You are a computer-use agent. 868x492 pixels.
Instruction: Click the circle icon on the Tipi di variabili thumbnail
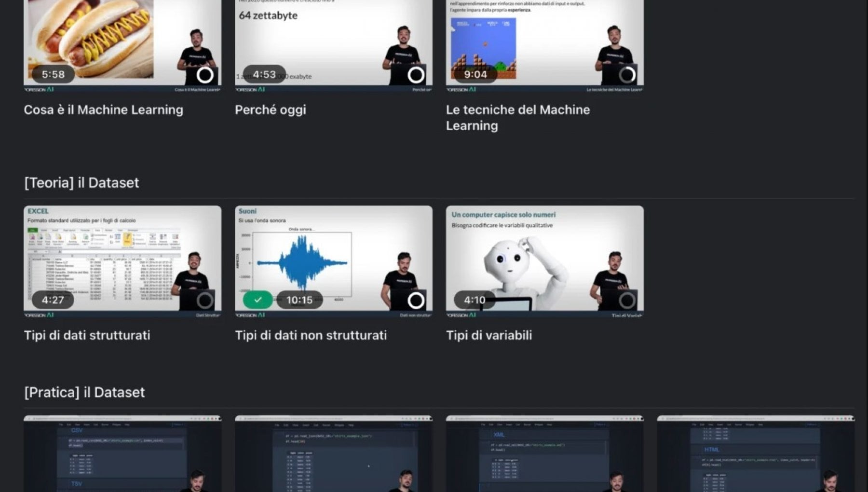click(x=627, y=301)
